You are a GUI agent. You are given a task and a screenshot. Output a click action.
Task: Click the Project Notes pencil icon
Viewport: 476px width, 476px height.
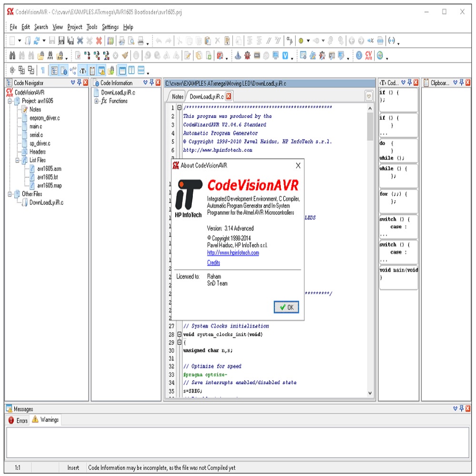(x=188, y=55)
